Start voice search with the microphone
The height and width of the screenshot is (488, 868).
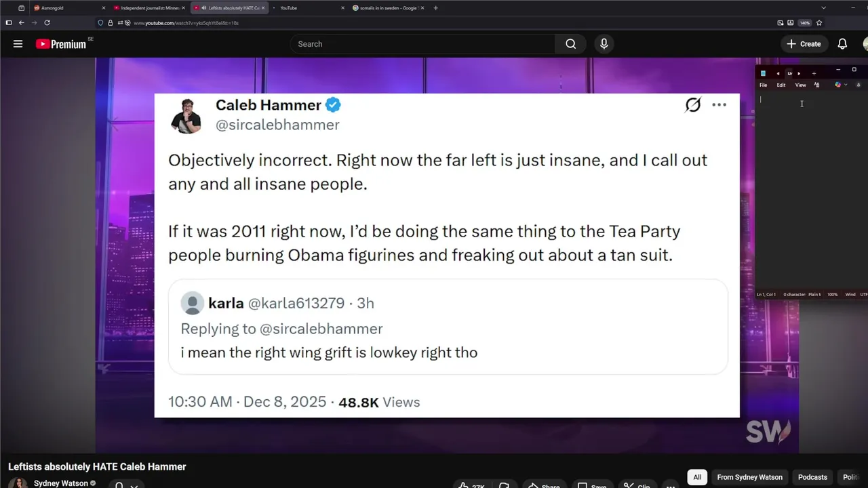[x=604, y=44]
